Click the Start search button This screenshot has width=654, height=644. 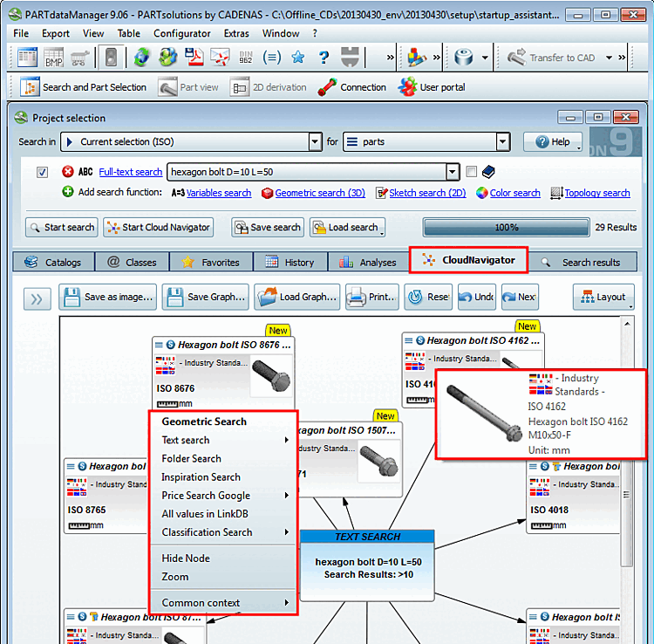(62, 228)
